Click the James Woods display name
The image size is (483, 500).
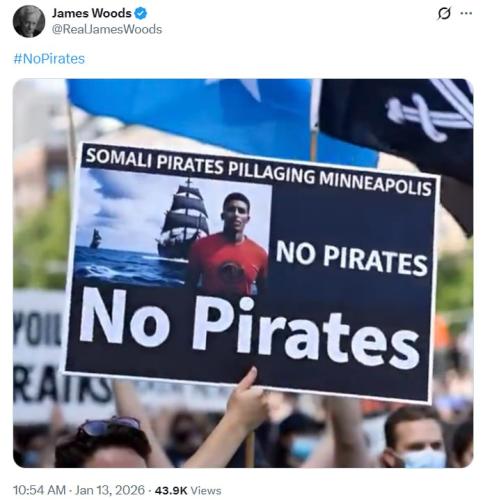[91, 13]
